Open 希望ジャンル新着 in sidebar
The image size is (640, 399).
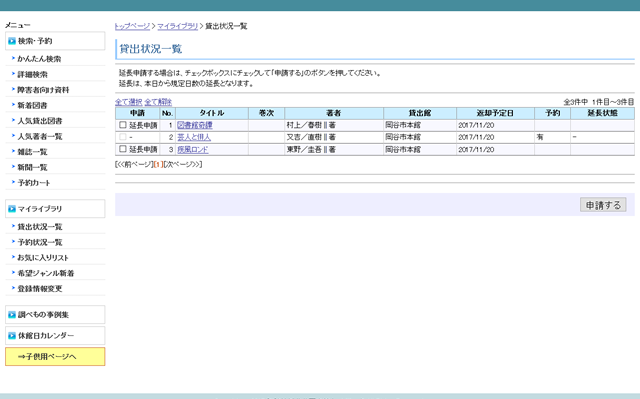[46, 273]
